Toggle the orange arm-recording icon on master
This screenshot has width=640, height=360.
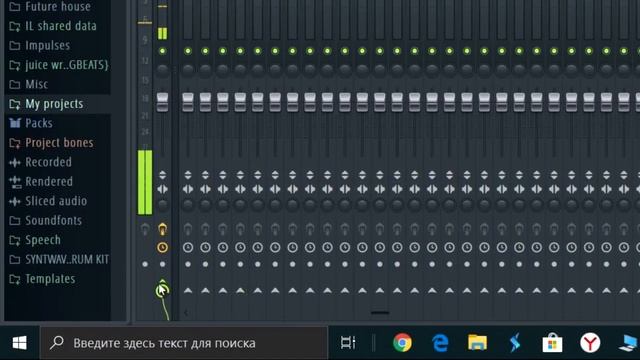pyautogui.click(x=162, y=229)
